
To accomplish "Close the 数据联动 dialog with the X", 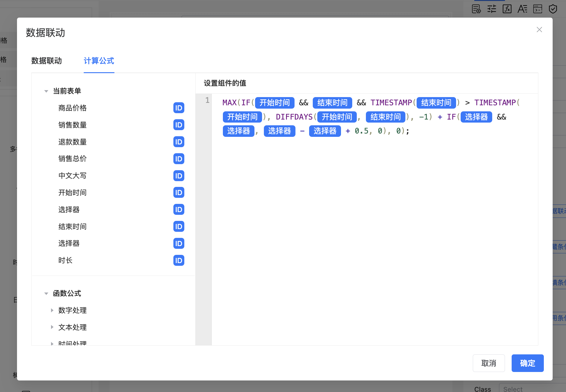I will [539, 29].
